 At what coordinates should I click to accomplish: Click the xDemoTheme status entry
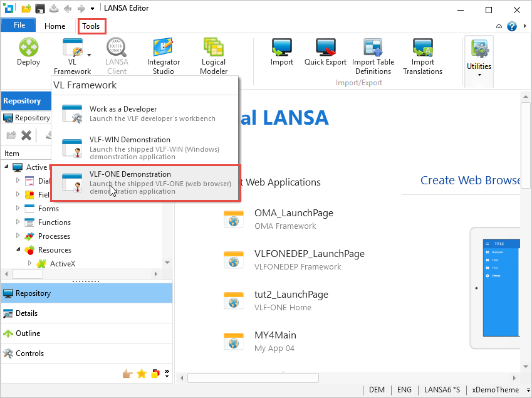495,390
